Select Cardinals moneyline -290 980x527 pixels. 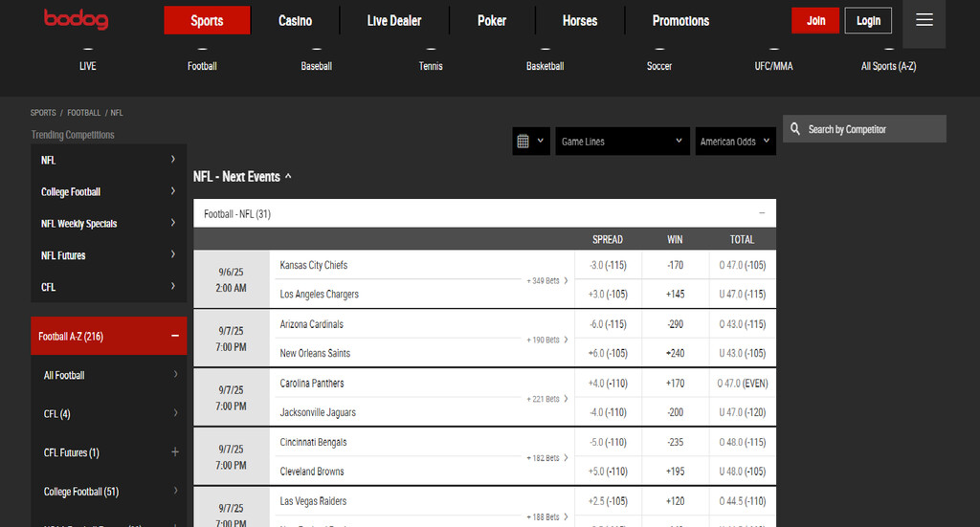(675, 324)
